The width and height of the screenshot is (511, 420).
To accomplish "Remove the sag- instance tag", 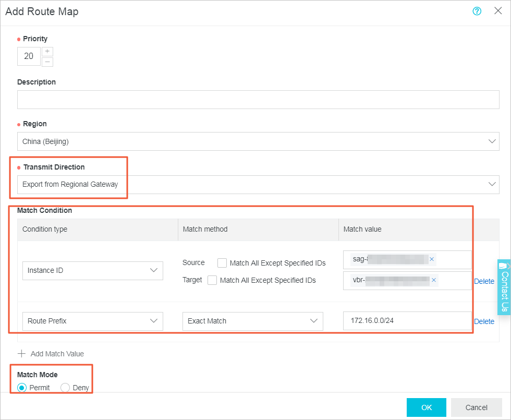I will coord(432,259).
